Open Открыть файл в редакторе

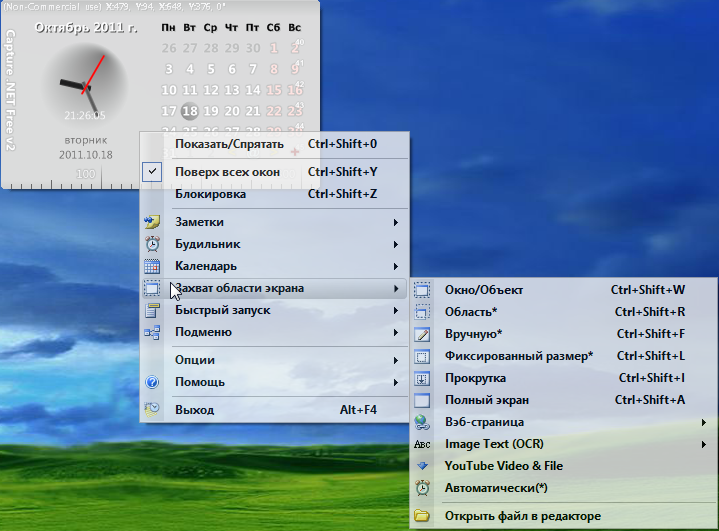point(523,516)
